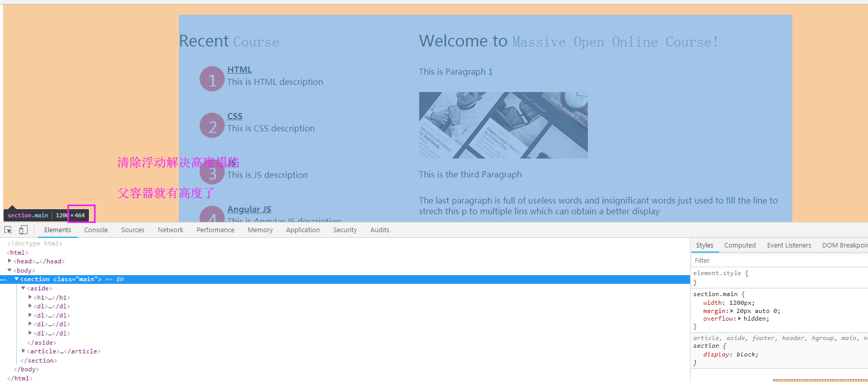Screen dimensions: 868x382
Task: Select the closing </html> tag line
Action: pyautogui.click(x=19, y=378)
